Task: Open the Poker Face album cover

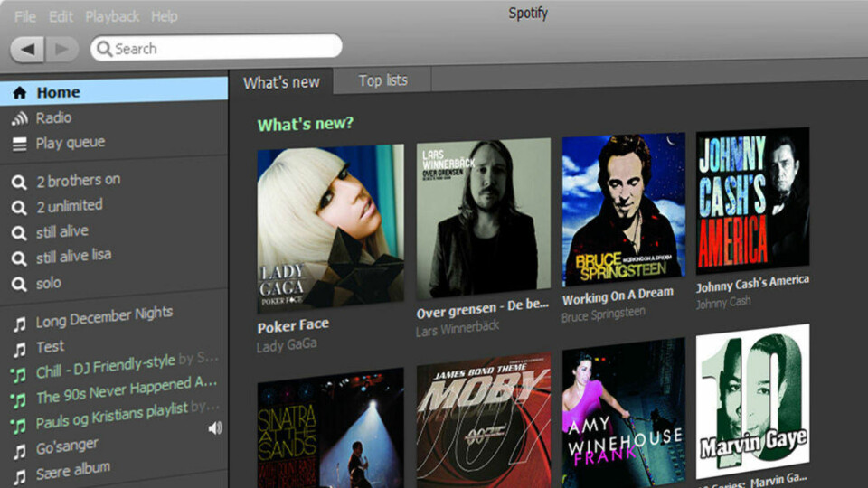Action: (x=330, y=228)
